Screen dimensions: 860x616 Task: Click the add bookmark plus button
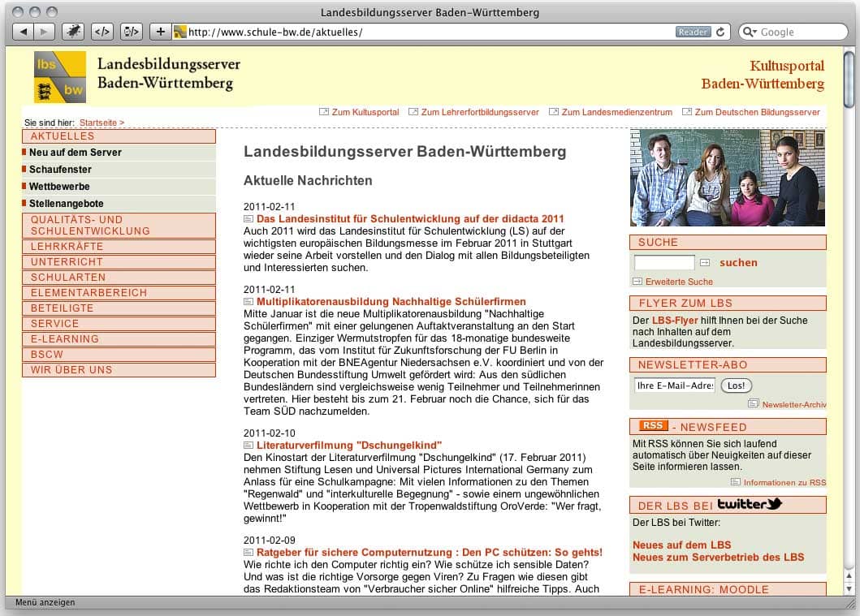tap(160, 32)
